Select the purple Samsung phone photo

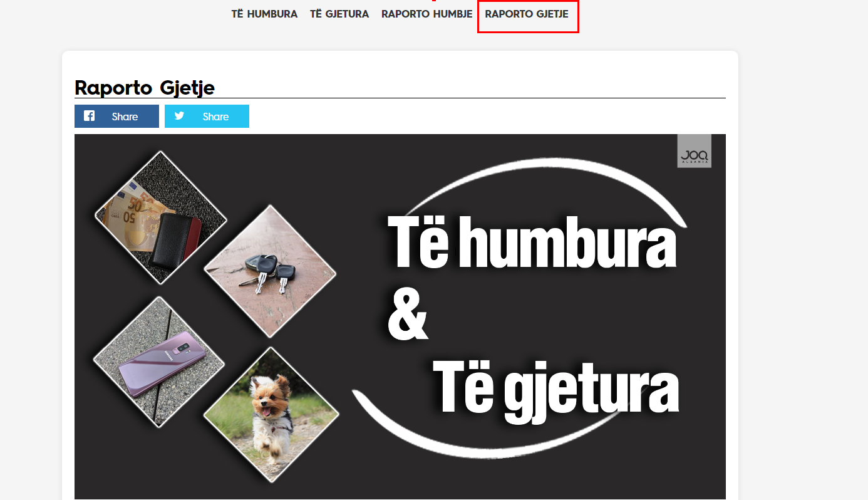[x=158, y=362]
